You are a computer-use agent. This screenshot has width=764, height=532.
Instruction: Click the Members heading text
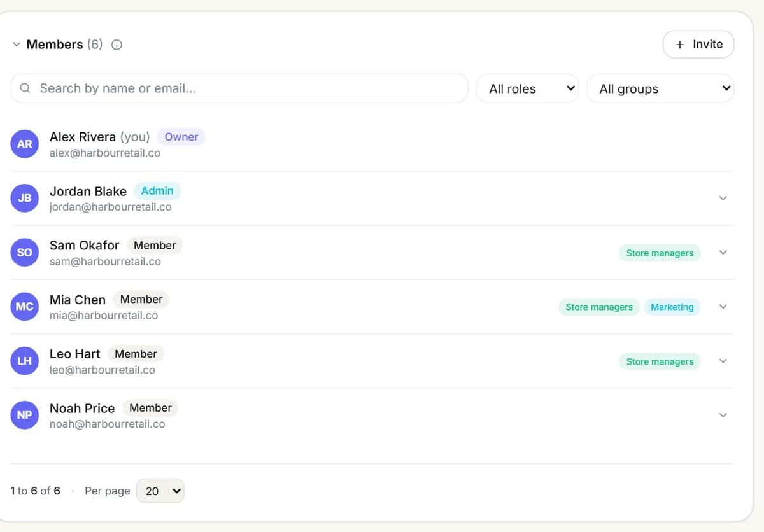tap(55, 45)
